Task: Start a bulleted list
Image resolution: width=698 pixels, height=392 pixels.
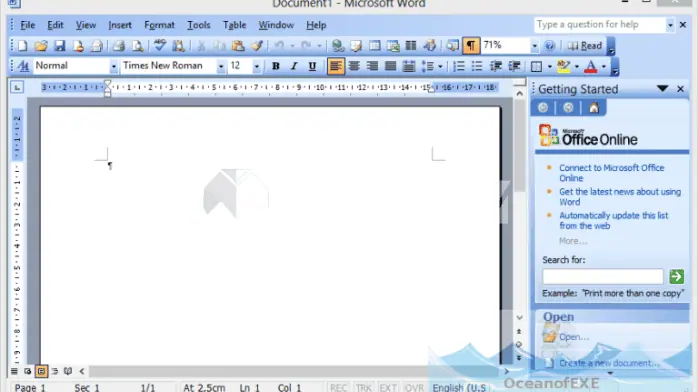Action: coord(477,66)
